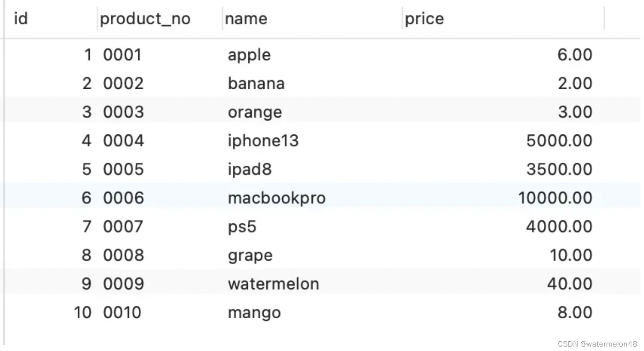The image size is (644, 351).
Task: Click the grape name cell
Action: tap(250, 256)
